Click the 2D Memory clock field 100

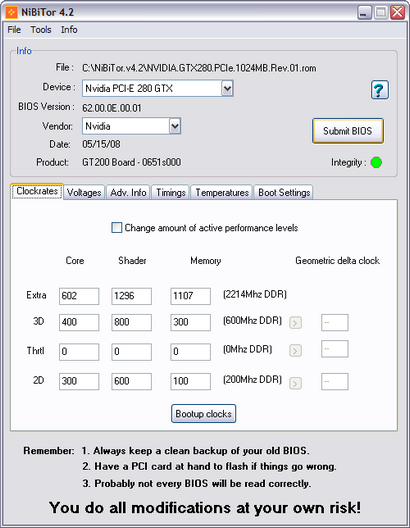click(191, 381)
